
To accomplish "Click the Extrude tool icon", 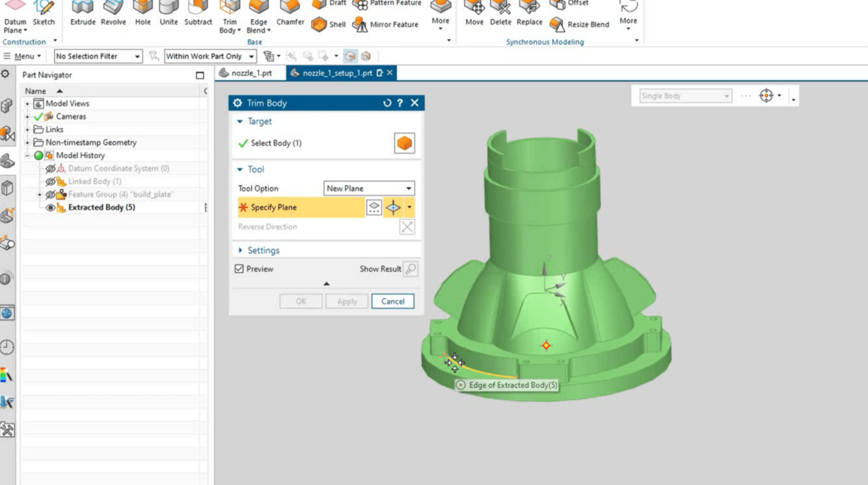I will coord(82,8).
